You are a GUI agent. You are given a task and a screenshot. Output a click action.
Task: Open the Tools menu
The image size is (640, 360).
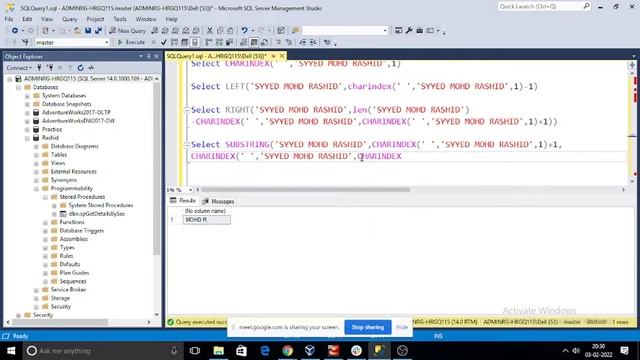click(120, 19)
